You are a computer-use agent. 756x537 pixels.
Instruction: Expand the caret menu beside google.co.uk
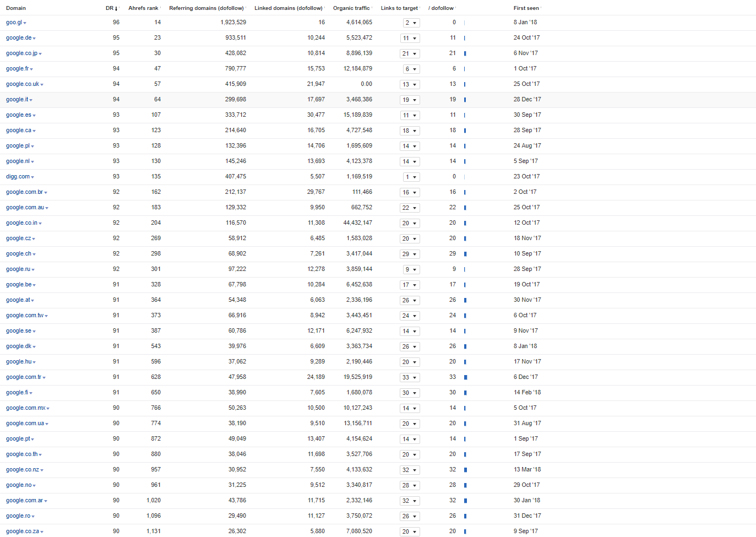tap(42, 85)
